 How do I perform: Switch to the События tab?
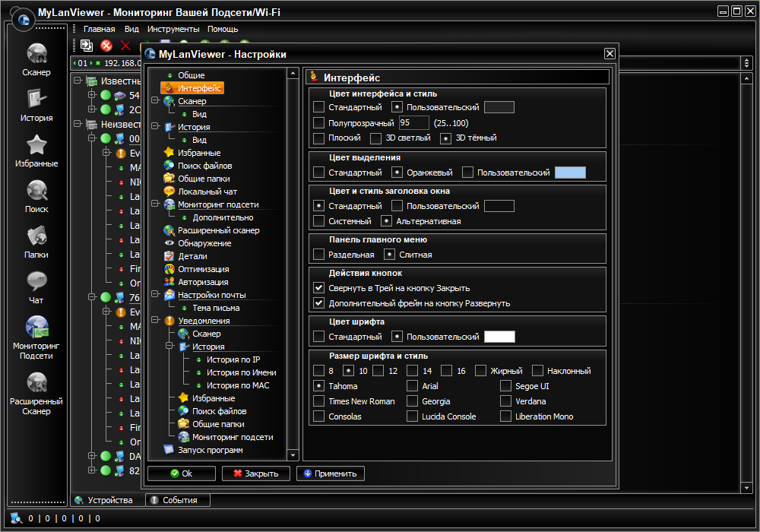point(178,500)
